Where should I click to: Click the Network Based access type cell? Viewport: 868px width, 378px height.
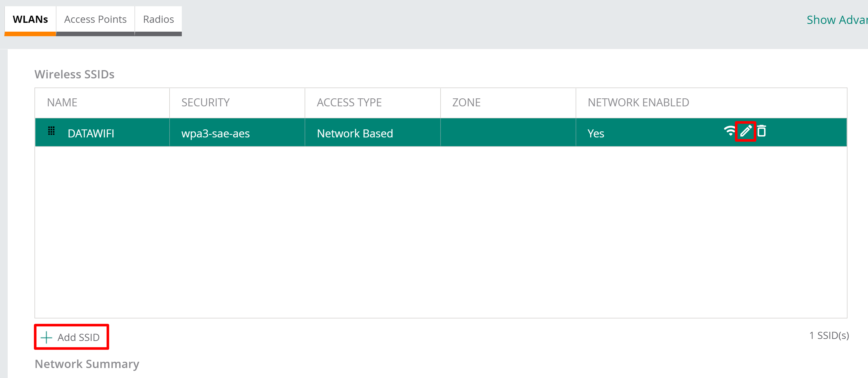click(x=355, y=133)
